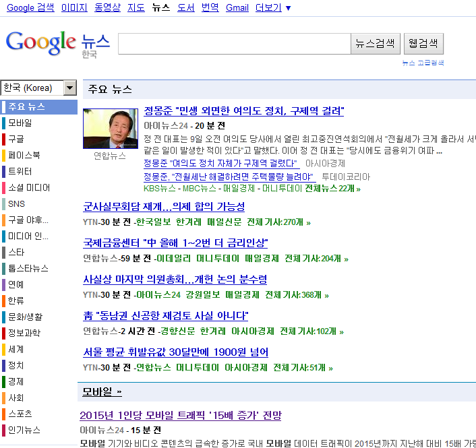Open Google 검색 in top navigation
Viewport: 476px width, 448px height.
click(x=30, y=7)
